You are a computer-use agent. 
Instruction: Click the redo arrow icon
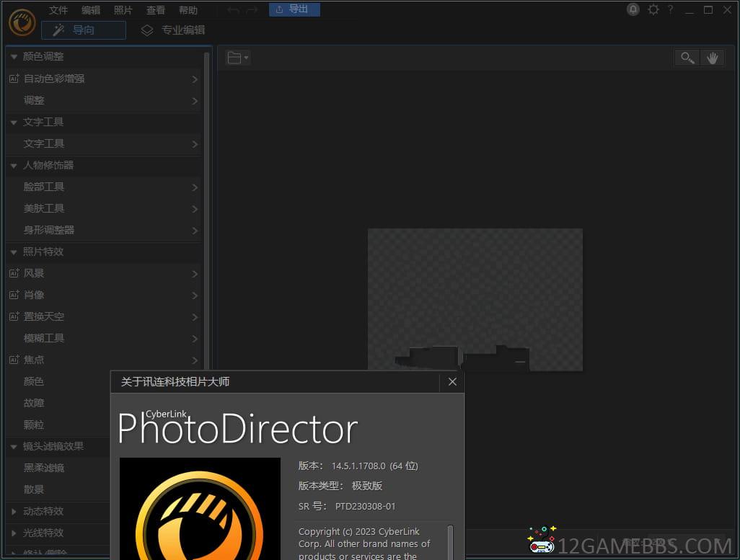pos(251,10)
